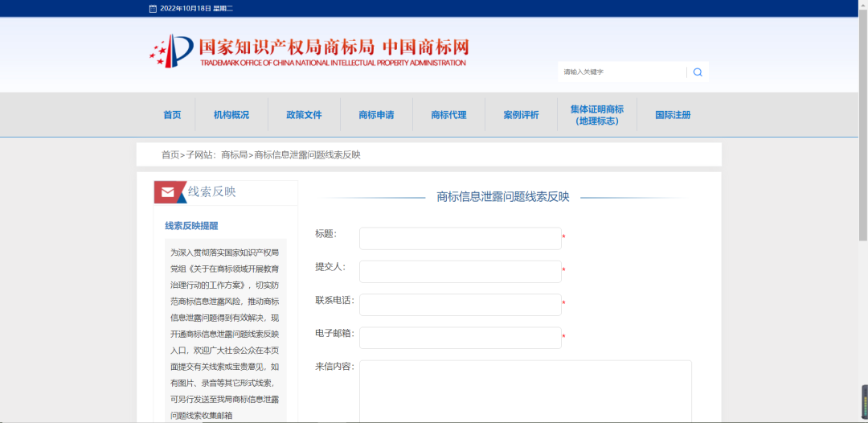
Task: Focus the keyword search box
Action: coord(621,72)
